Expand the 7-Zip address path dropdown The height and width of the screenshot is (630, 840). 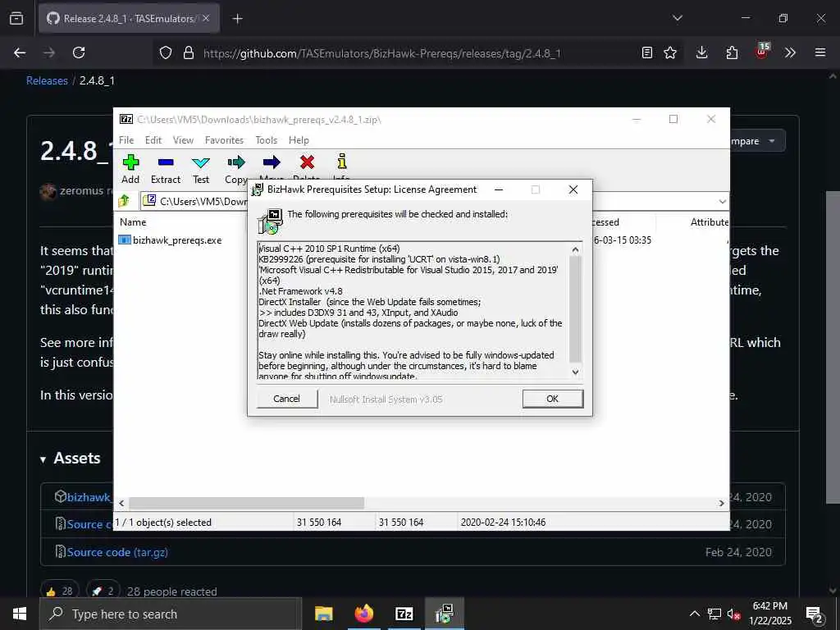(722, 202)
